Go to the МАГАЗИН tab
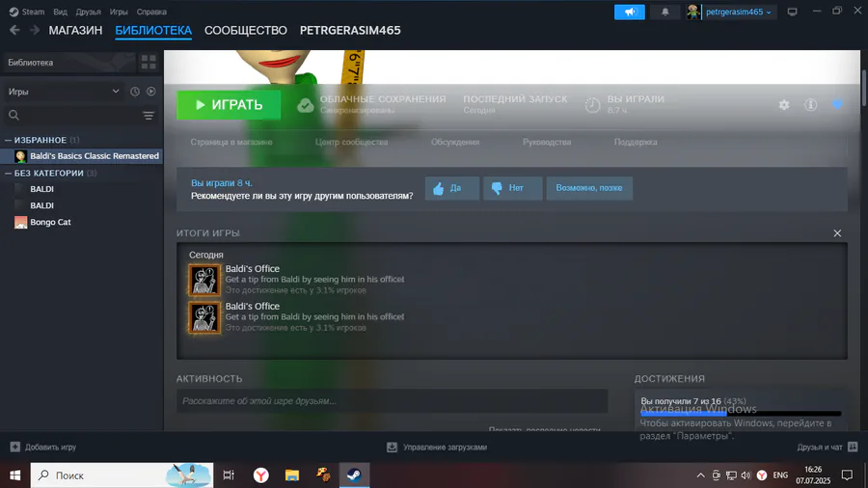Viewport: 868px width, 488px height. tap(75, 31)
